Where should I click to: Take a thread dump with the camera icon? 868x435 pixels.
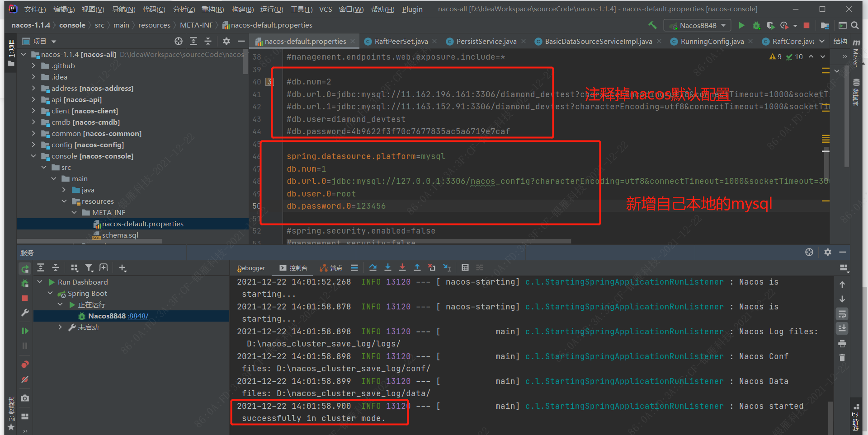tap(25, 398)
